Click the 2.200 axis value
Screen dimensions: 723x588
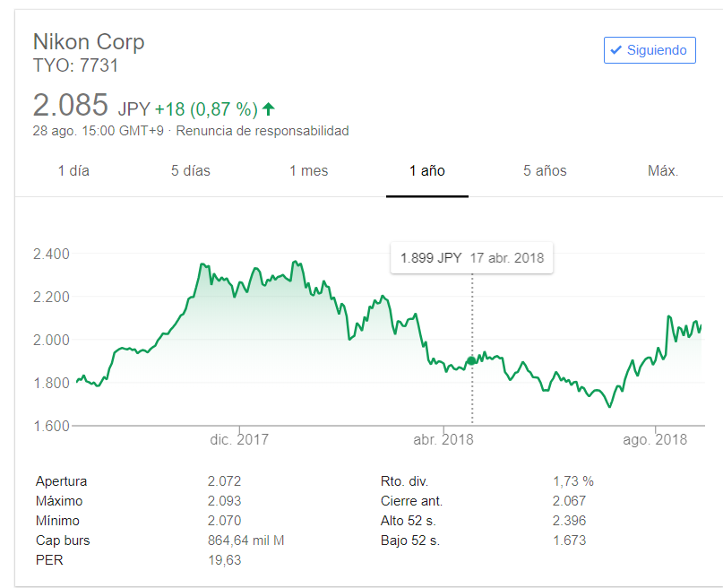click(x=51, y=297)
